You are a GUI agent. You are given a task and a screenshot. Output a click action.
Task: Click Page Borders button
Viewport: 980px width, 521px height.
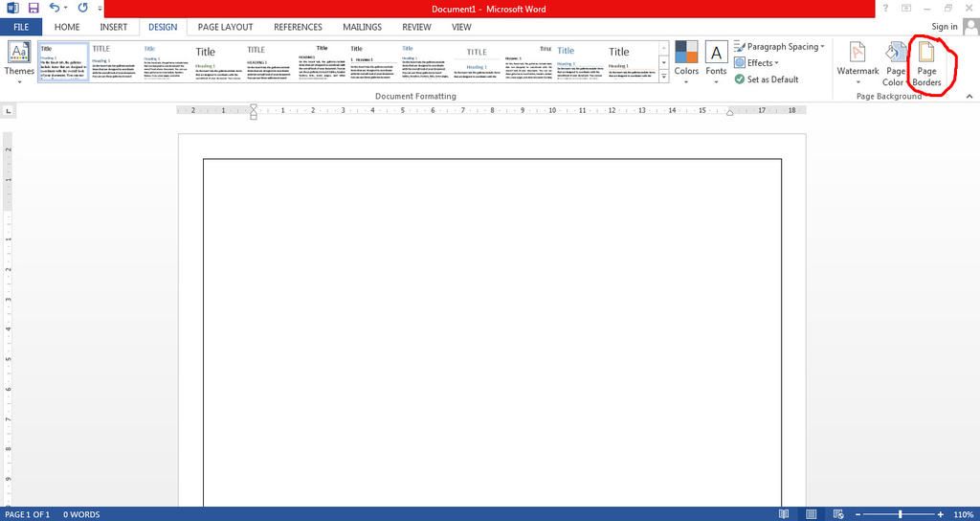(926, 63)
